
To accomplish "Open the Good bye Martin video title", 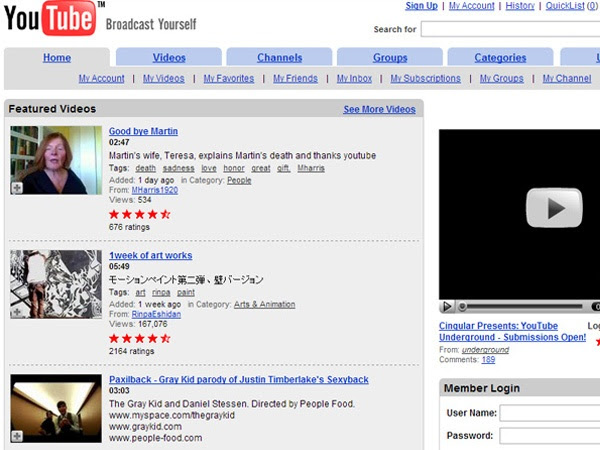I will [143, 131].
